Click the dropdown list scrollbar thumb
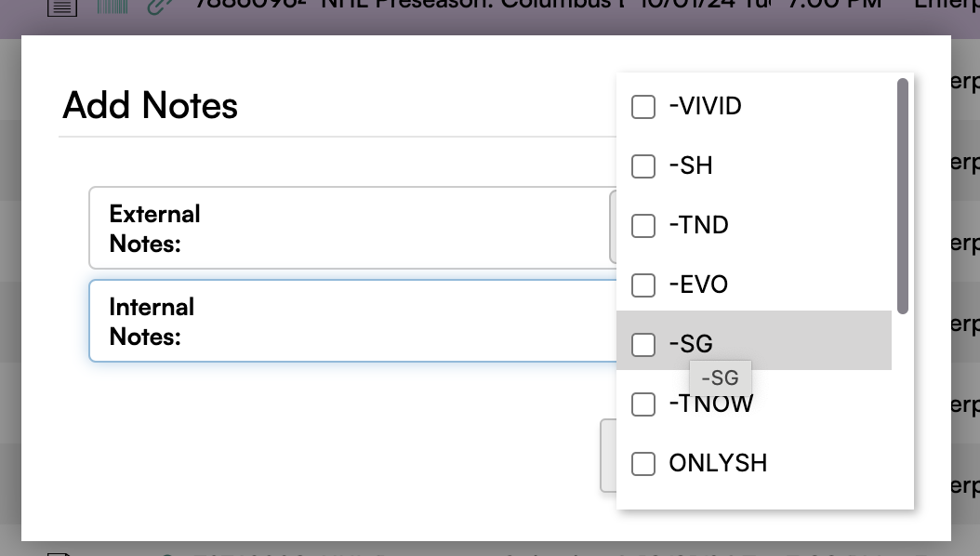This screenshot has width=980, height=556. pos(903,196)
